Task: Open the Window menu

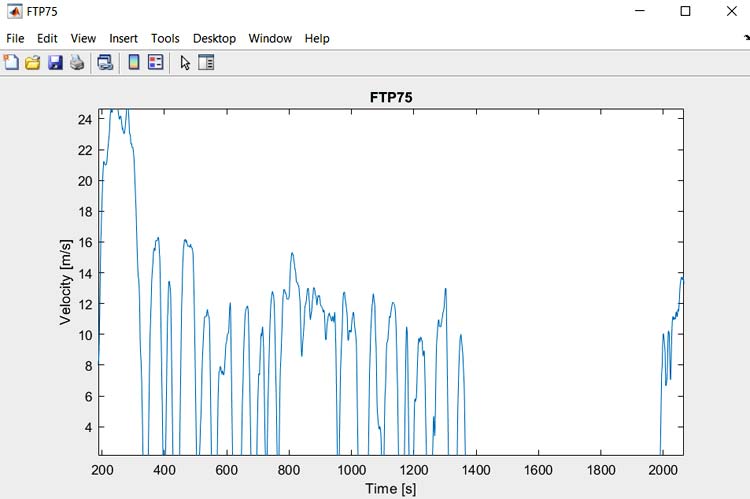Action: tap(270, 38)
